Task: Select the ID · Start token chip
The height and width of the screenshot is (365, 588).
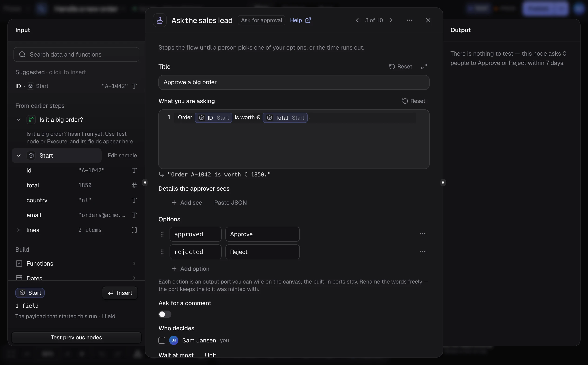Action: point(213,118)
